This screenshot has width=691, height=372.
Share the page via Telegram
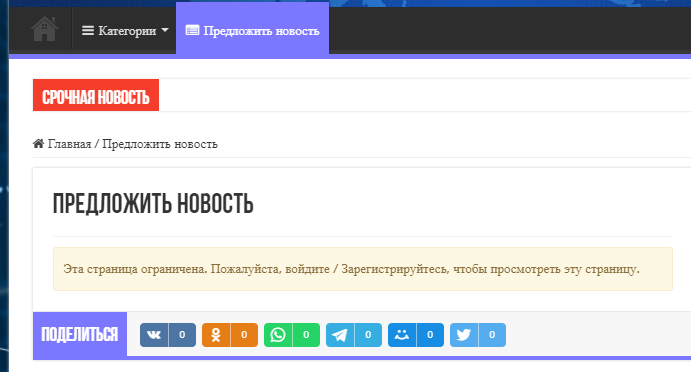pyautogui.click(x=340, y=335)
